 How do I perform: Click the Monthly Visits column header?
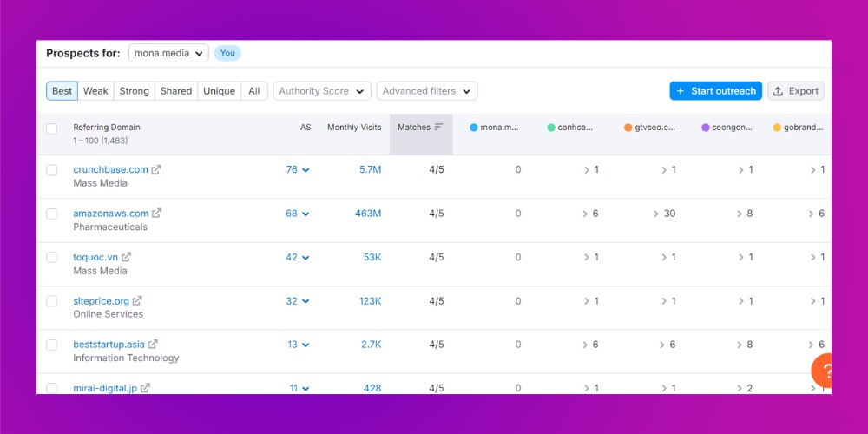coord(354,127)
